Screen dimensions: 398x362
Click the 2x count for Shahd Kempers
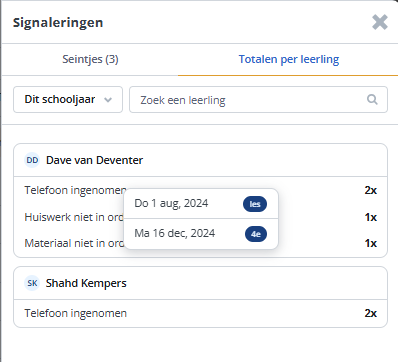click(370, 313)
